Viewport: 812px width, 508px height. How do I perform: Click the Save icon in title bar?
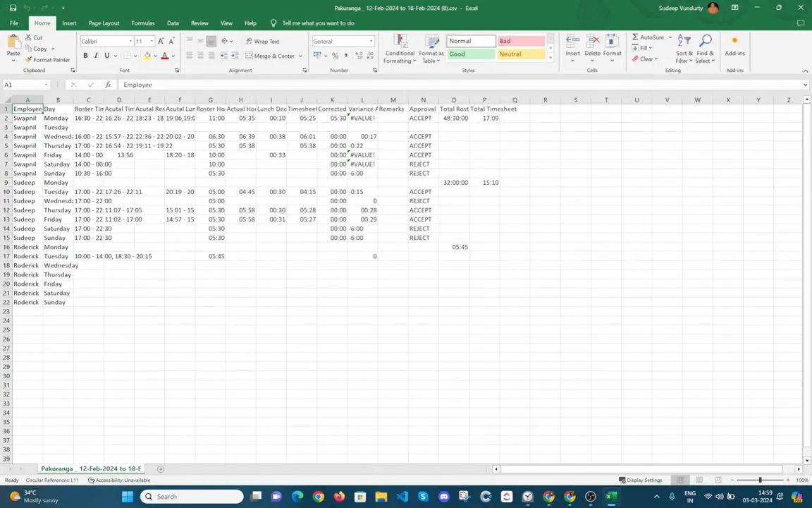(13, 8)
